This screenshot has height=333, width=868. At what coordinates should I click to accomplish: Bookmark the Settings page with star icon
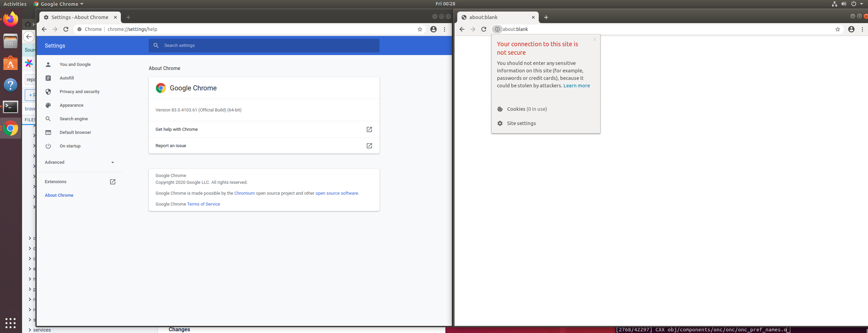click(420, 29)
